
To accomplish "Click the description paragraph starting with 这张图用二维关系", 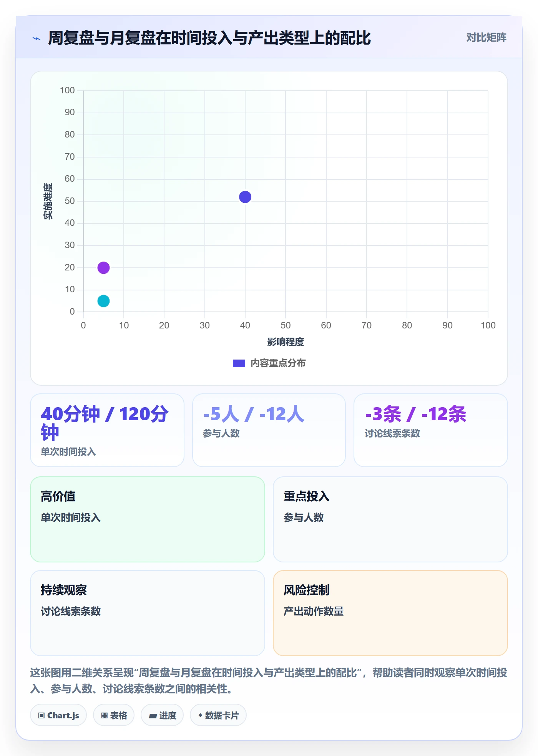I will point(269,681).
